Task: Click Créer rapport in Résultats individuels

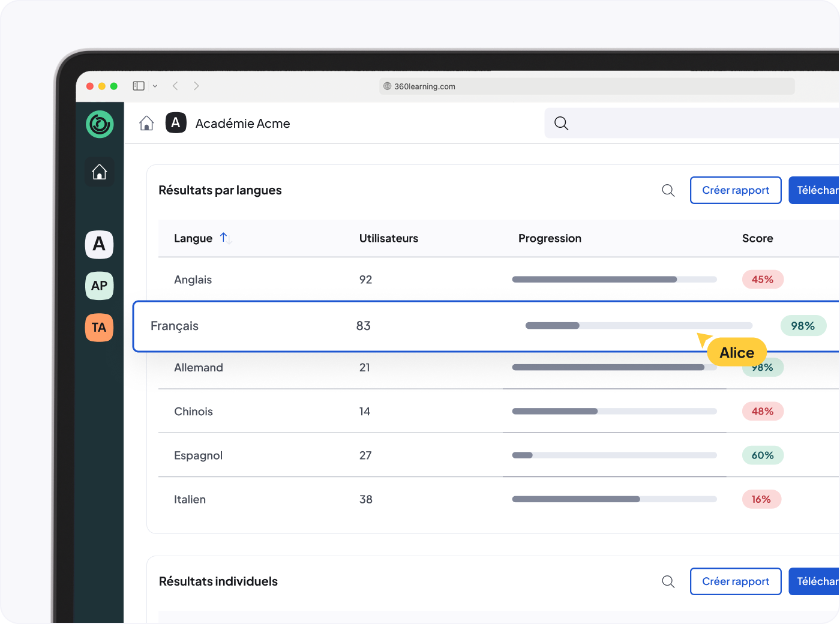Action: (x=736, y=581)
